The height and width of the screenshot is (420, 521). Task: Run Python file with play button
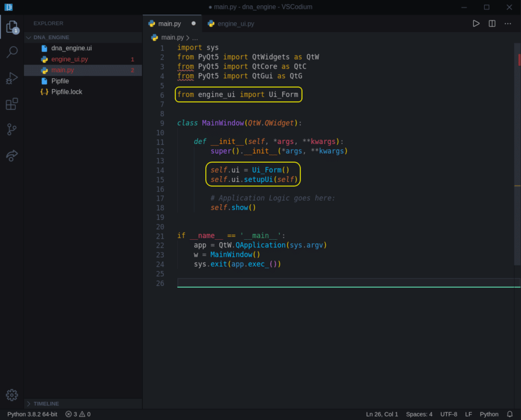coord(476,23)
